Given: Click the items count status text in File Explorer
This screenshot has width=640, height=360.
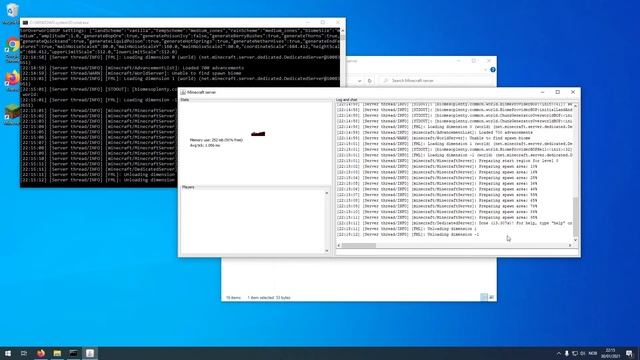Looking at the screenshot, I should pos(233,298).
